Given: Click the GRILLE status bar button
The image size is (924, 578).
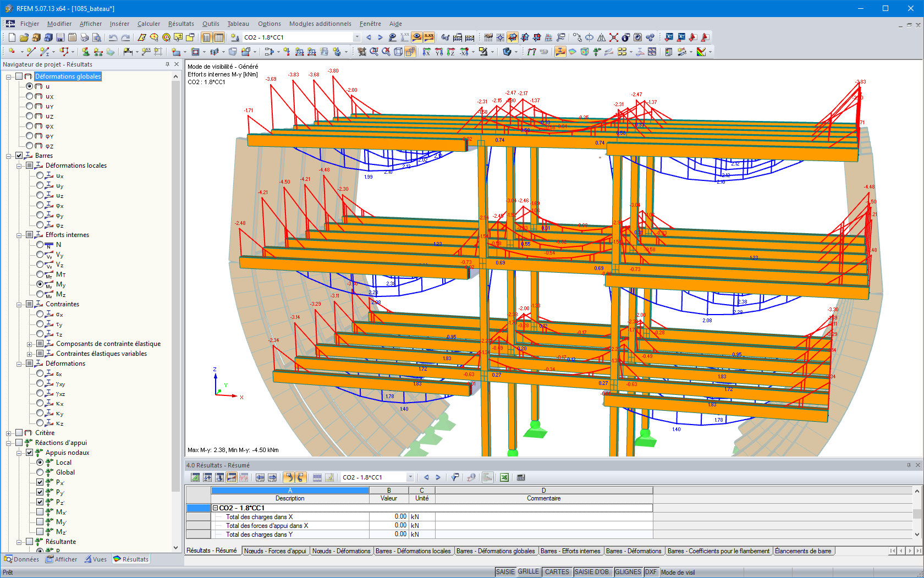Looking at the screenshot, I should [529, 571].
